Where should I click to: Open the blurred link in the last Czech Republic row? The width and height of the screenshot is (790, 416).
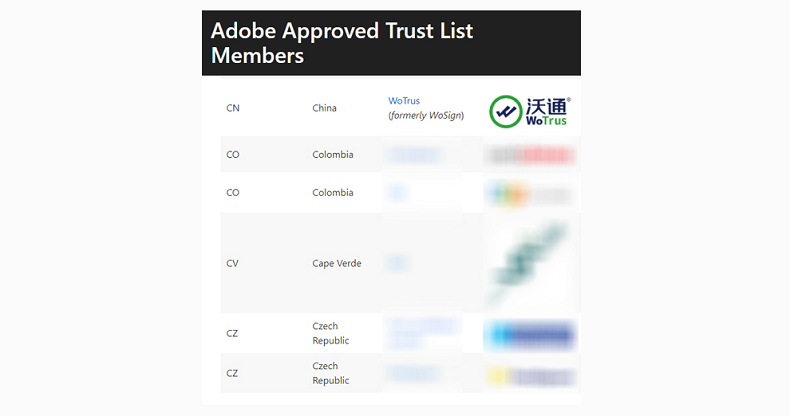coord(413,373)
